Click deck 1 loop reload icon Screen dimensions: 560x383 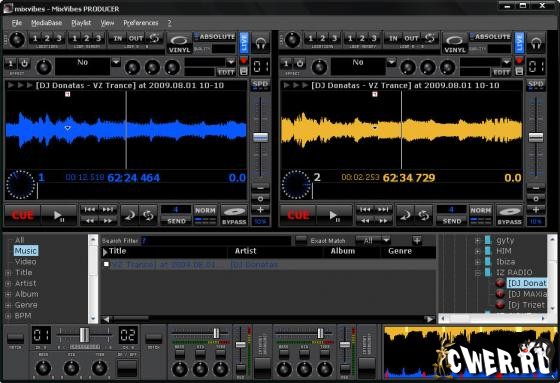click(148, 215)
